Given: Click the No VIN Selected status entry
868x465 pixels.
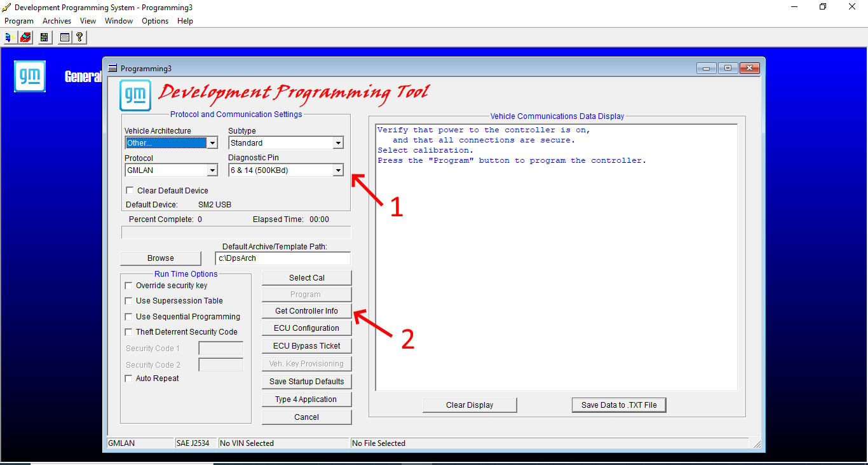Looking at the screenshot, I should (283, 443).
